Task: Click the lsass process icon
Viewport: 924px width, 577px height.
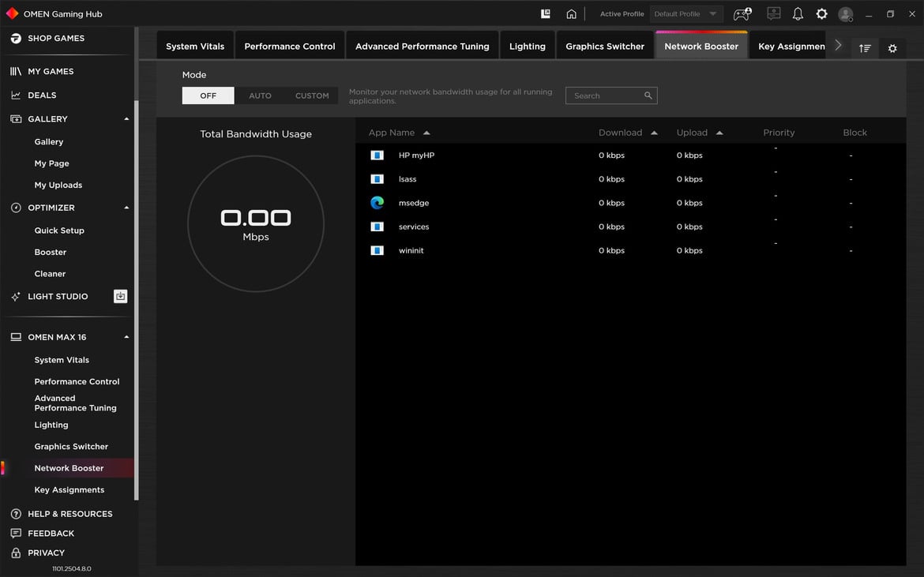Action: coord(377,179)
